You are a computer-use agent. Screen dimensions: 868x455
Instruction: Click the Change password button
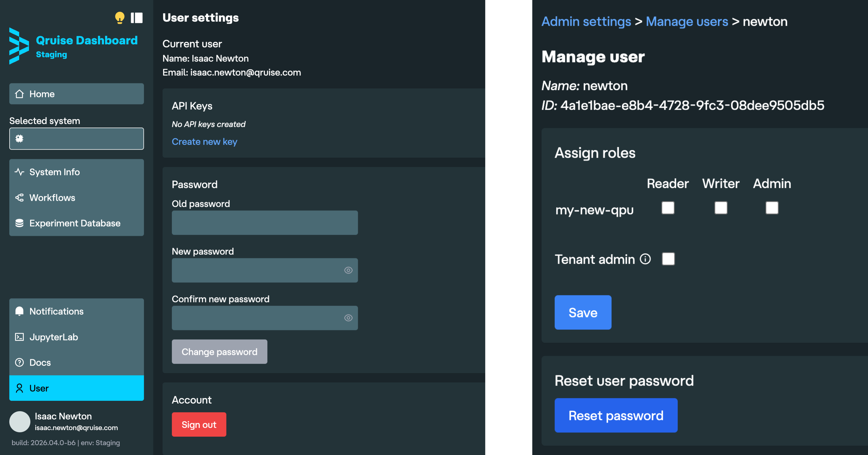pyautogui.click(x=219, y=352)
